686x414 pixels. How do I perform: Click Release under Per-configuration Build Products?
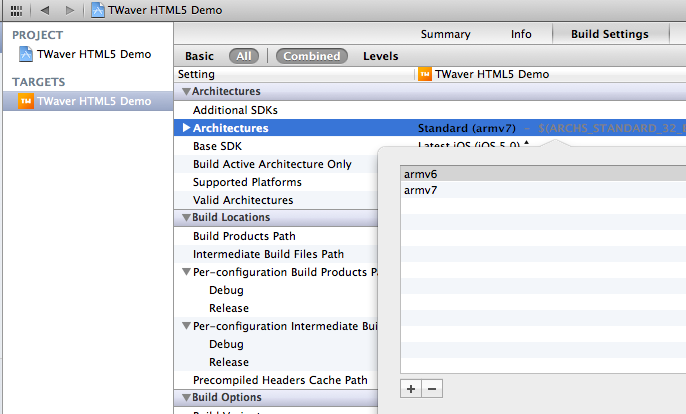[229, 308]
